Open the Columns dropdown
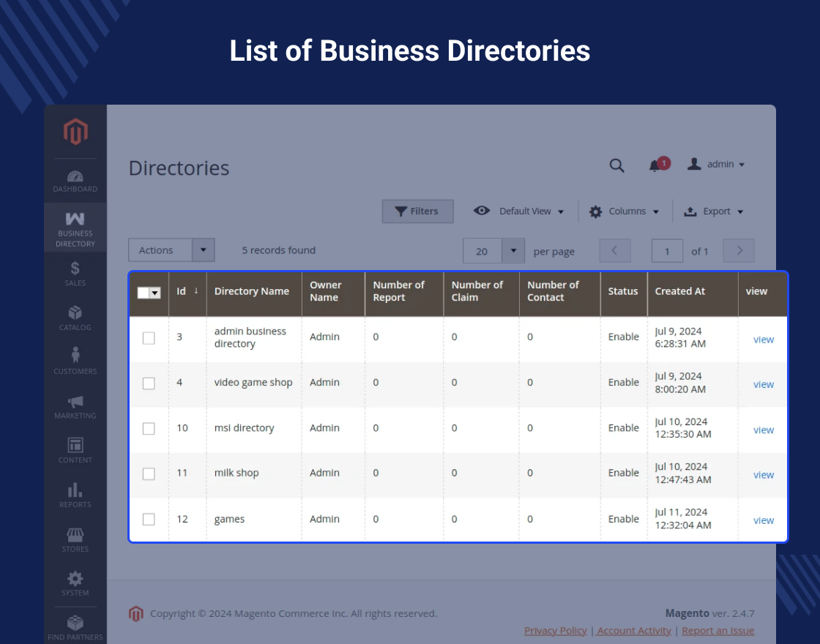The height and width of the screenshot is (644, 820). click(624, 211)
